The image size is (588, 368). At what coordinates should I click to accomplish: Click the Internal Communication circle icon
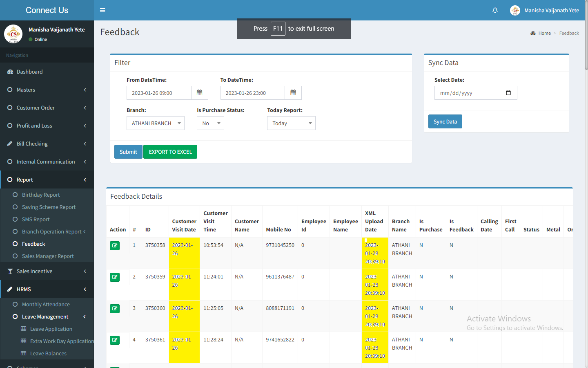tap(10, 162)
